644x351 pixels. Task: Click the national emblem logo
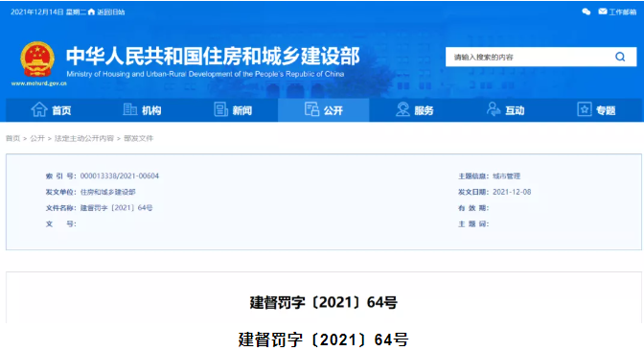click(x=37, y=59)
